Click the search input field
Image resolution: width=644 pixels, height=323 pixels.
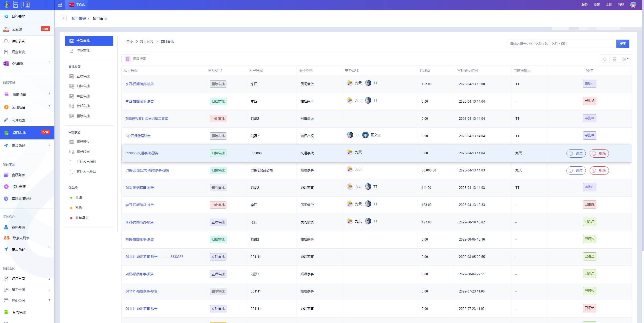tap(561, 44)
